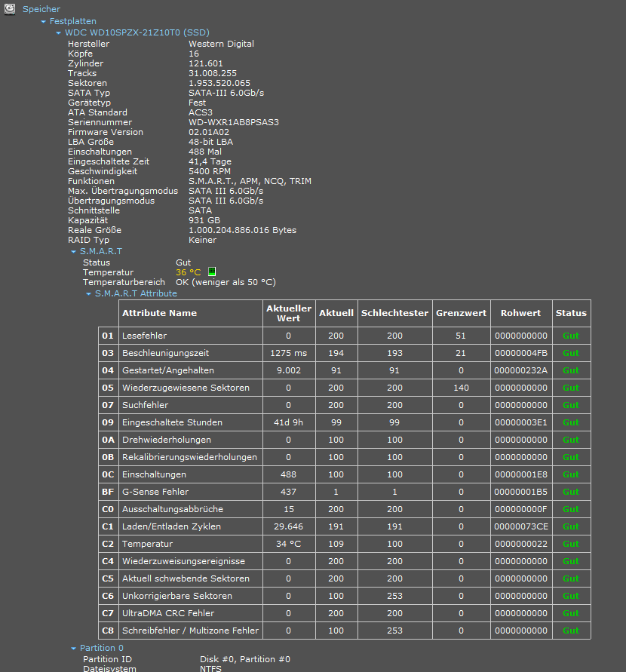Collapse the Festplatten tree node

[43, 21]
